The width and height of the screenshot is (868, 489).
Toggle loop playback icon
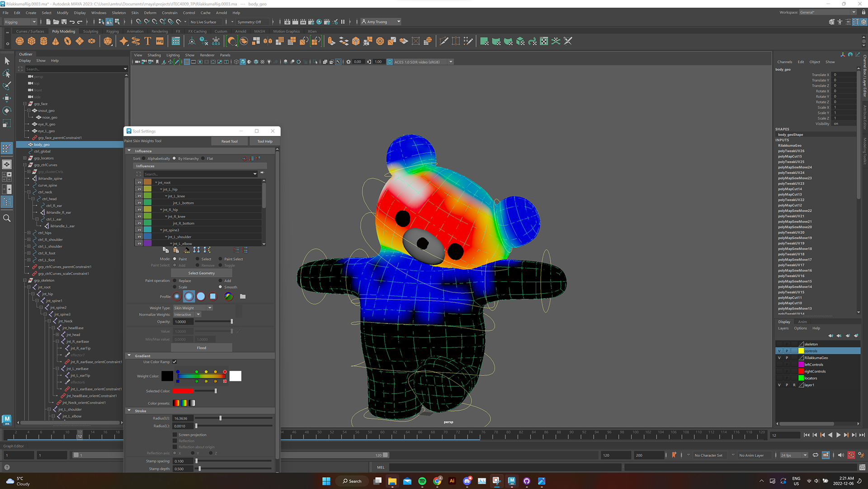pyautogui.click(x=816, y=455)
